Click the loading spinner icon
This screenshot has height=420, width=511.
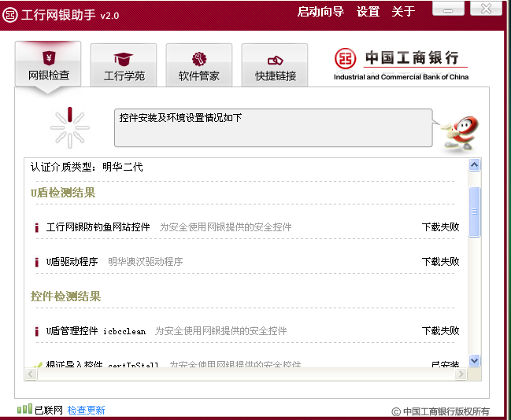point(70,127)
